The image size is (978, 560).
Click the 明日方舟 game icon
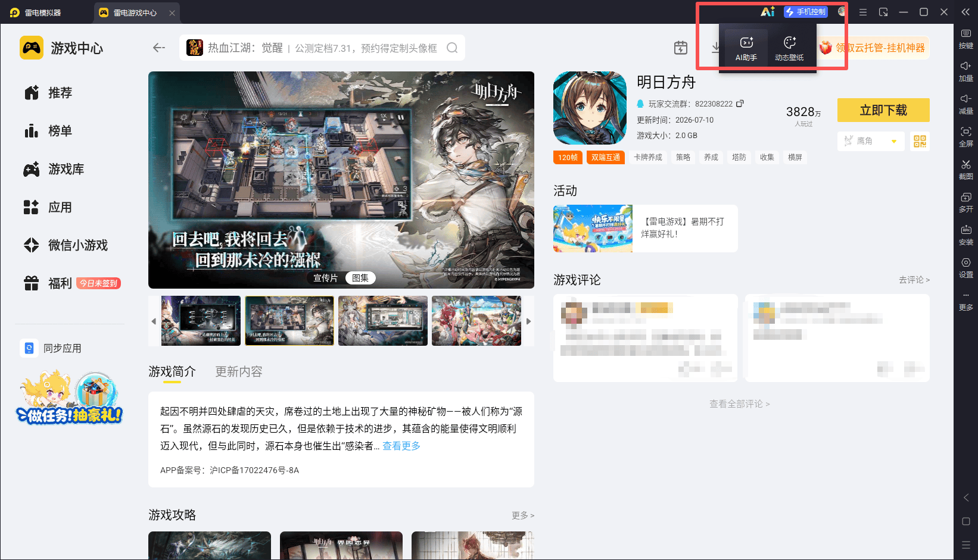590,108
